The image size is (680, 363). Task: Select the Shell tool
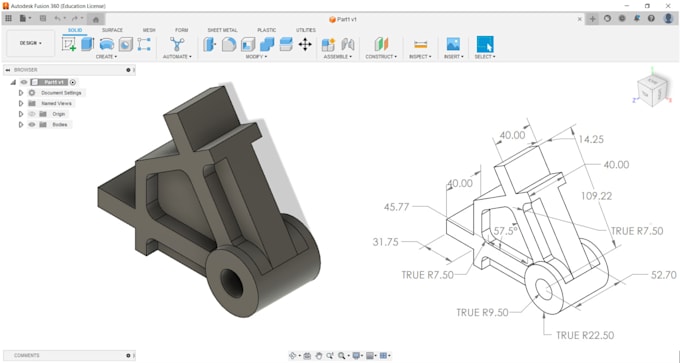pyautogui.click(x=248, y=44)
